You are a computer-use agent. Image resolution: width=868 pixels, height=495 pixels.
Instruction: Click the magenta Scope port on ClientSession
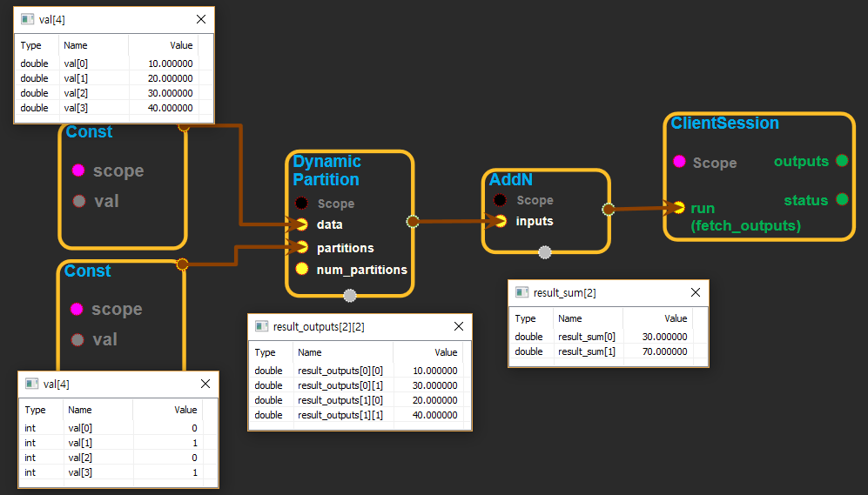coord(679,162)
